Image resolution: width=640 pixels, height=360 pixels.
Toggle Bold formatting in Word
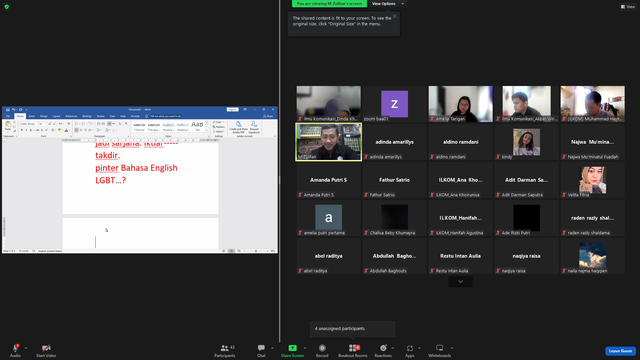pyautogui.click(x=22, y=130)
